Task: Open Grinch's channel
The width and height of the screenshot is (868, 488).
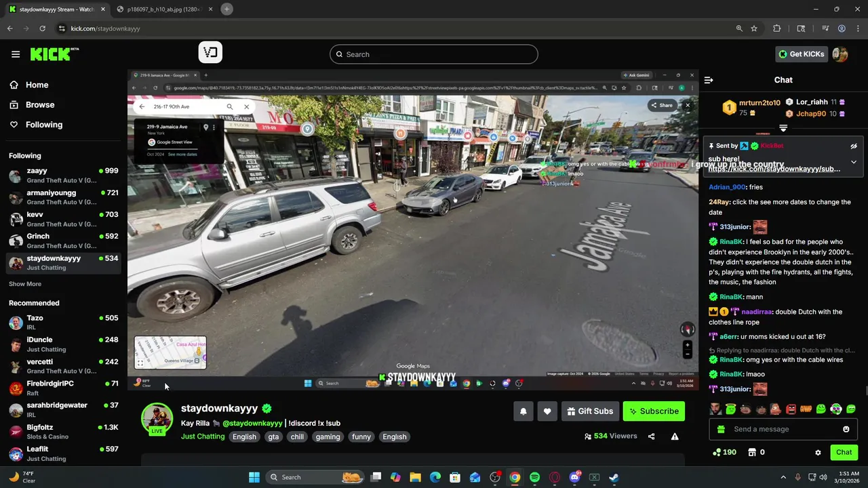Action: click(64, 241)
